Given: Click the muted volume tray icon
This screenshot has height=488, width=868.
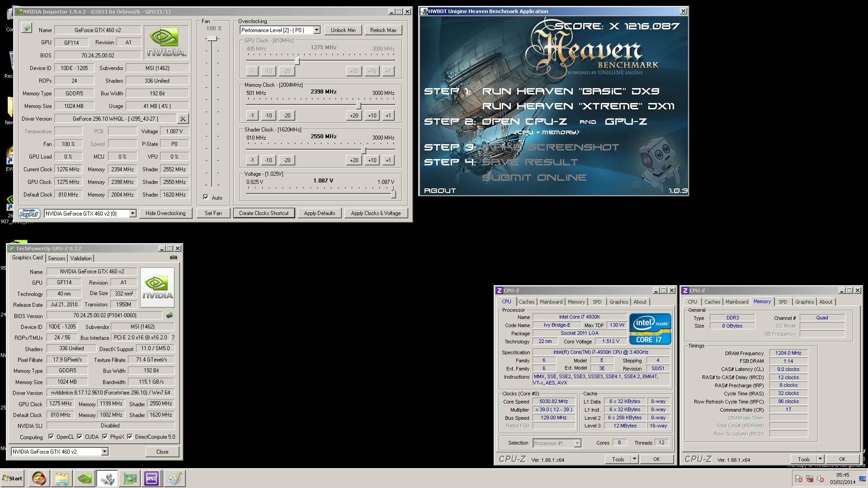Looking at the screenshot, I should 821,479.
